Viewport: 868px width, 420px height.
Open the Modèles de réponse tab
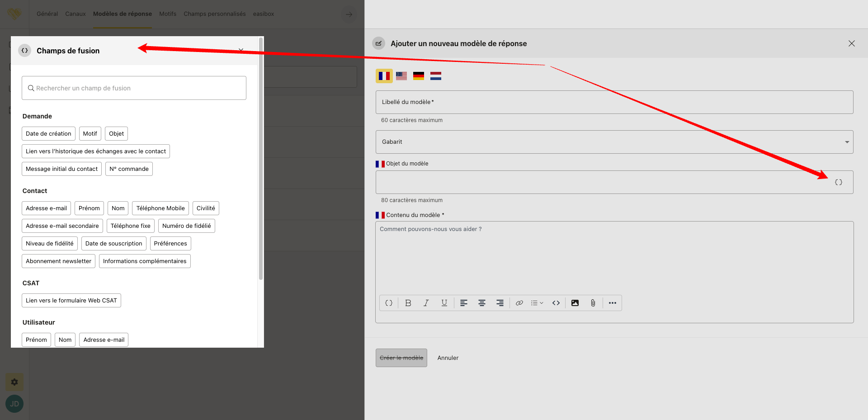123,14
